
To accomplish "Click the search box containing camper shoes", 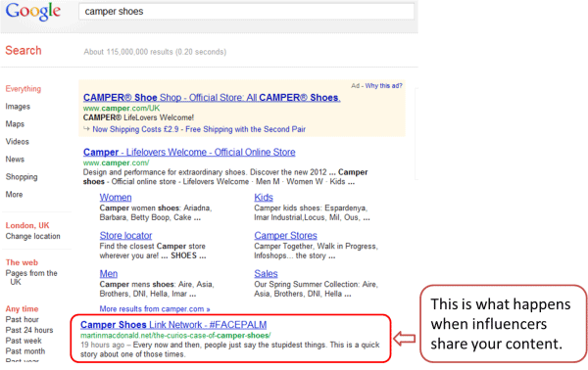I will point(246,11).
